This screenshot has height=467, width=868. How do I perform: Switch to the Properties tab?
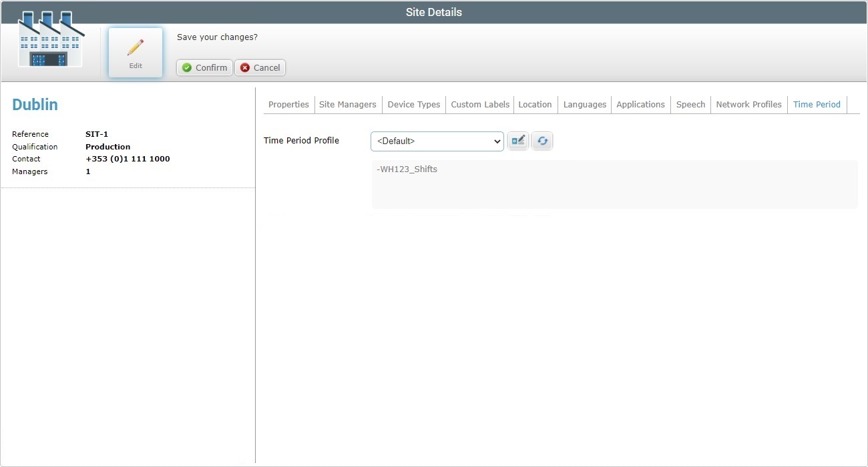[x=288, y=104]
